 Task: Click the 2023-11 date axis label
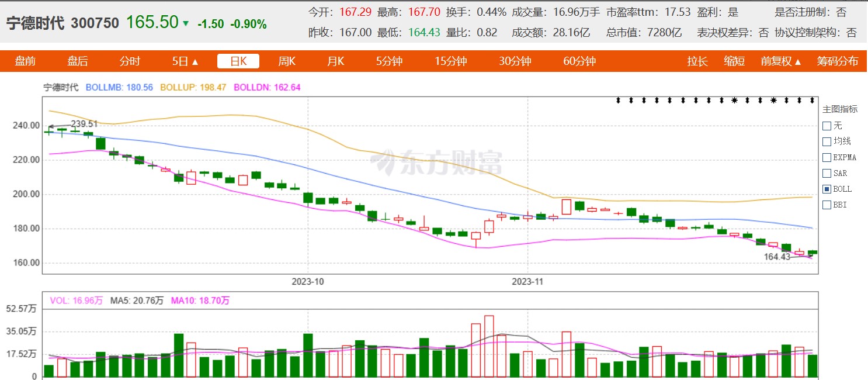coord(527,281)
